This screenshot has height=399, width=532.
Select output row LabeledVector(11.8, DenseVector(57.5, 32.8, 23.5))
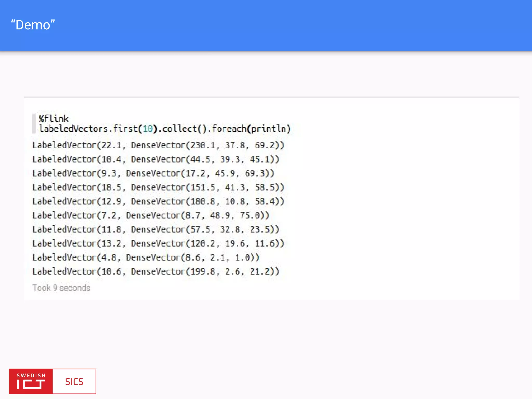click(156, 229)
